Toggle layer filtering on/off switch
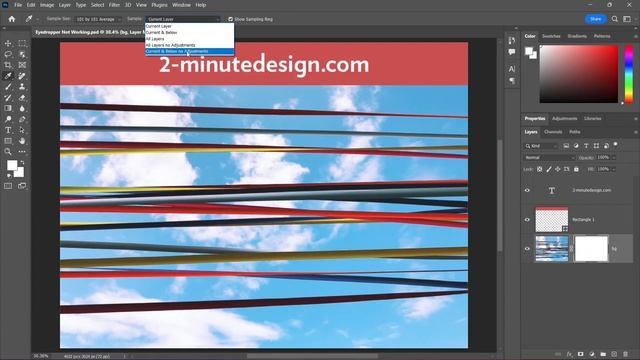Viewport: 640px width, 360px height. coord(616,145)
